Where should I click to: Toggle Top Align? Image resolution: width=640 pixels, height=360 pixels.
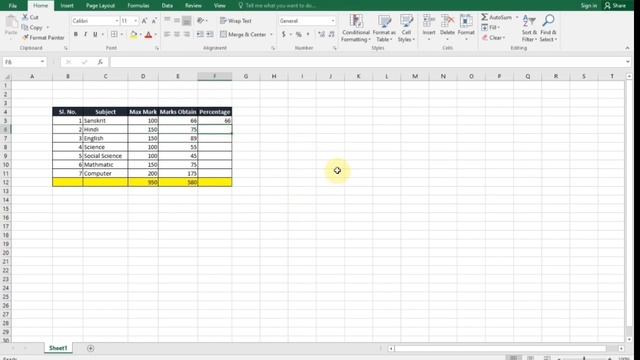tap(167, 20)
